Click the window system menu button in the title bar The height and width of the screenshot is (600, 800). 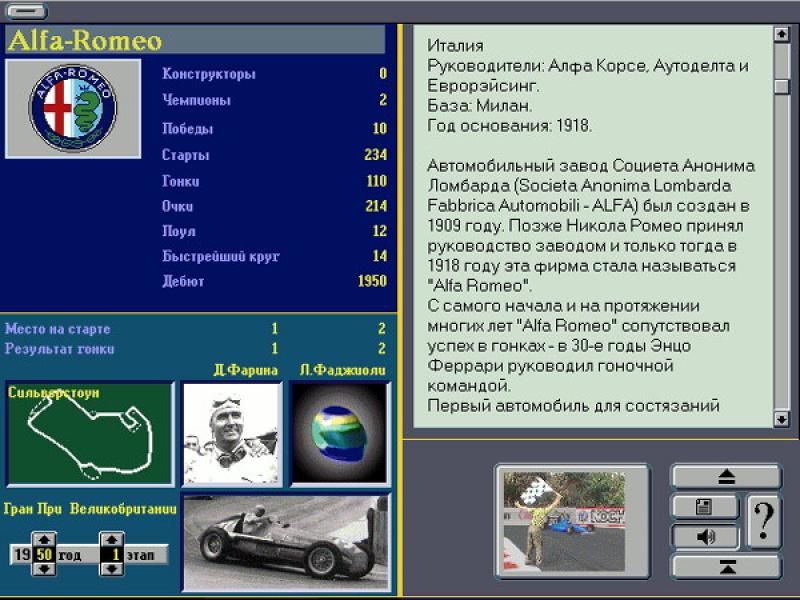pos(27,12)
